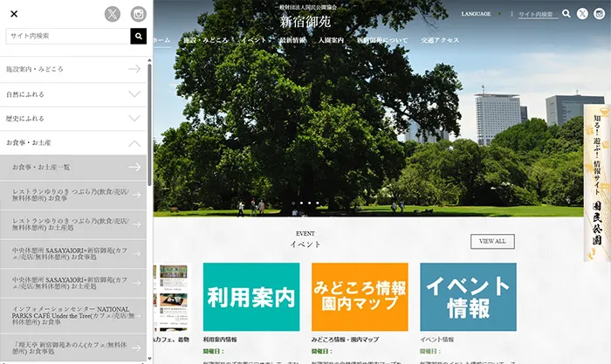Open お食事・お土産一覧 submenu link
The height and width of the screenshot is (364, 611).
[41, 168]
